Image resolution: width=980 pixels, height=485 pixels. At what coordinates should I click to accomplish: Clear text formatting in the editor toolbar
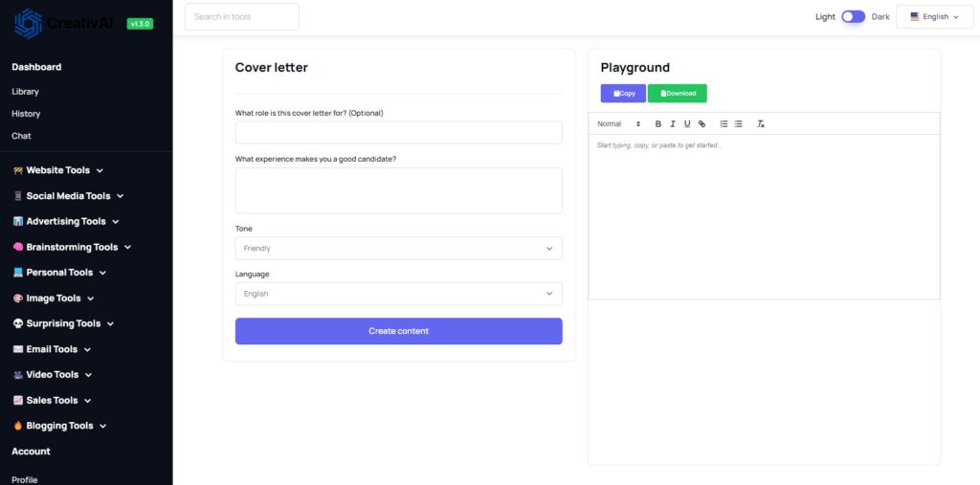point(761,123)
